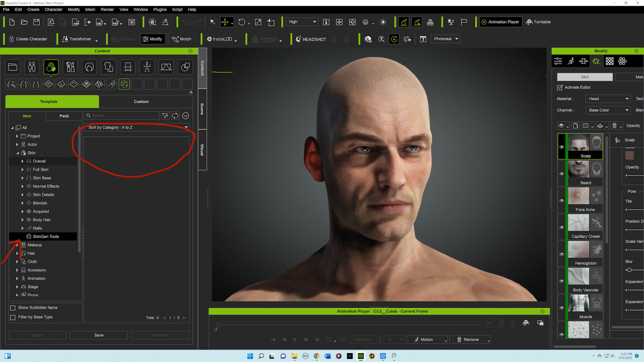Hide the Scalp layer with eye icon
Viewport: 644px width, 362px height.
pos(562,147)
